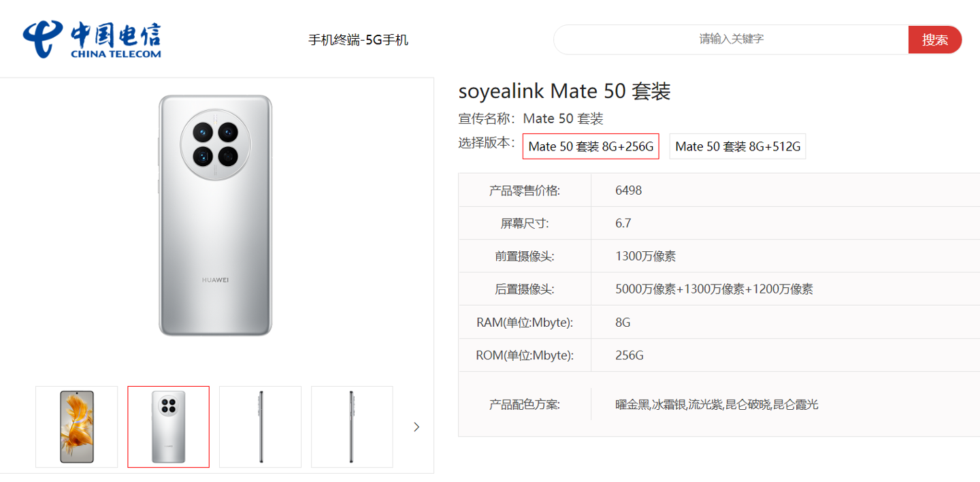Show next thumbnails with the right chevron

click(416, 427)
